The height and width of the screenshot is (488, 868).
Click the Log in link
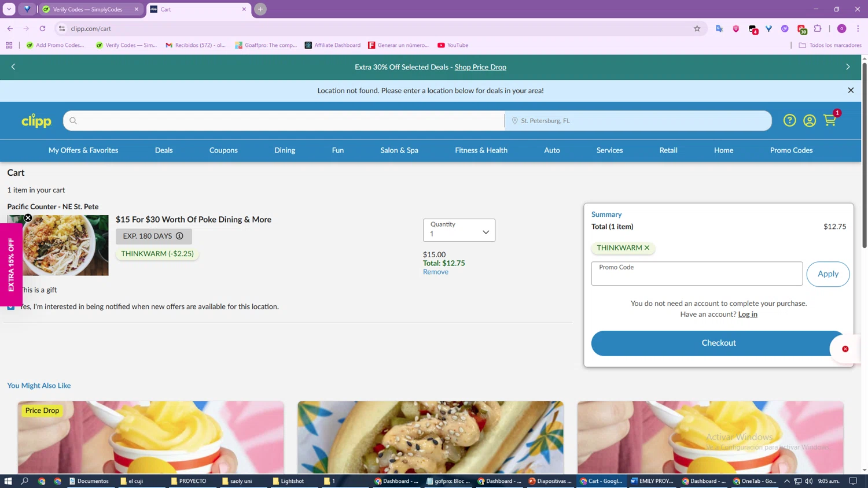[x=748, y=315]
